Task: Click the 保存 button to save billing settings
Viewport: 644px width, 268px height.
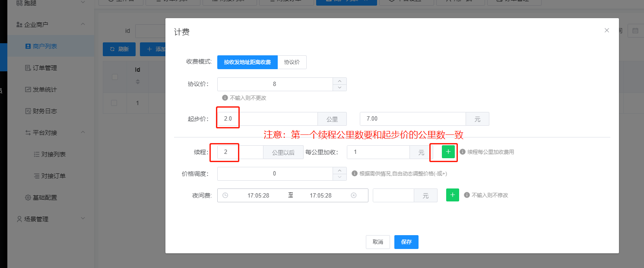Action: [406, 242]
